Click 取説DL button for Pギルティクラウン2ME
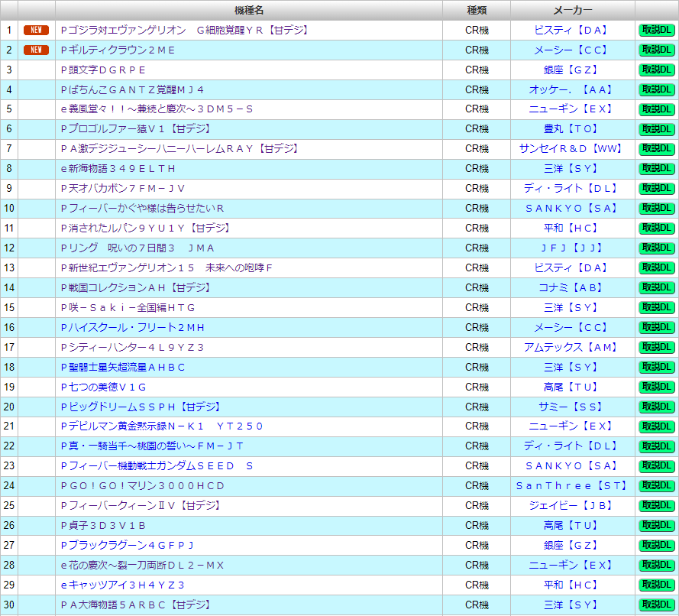This screenshot has width=679, height=616. pyautogui.click(x=657, y=50)
